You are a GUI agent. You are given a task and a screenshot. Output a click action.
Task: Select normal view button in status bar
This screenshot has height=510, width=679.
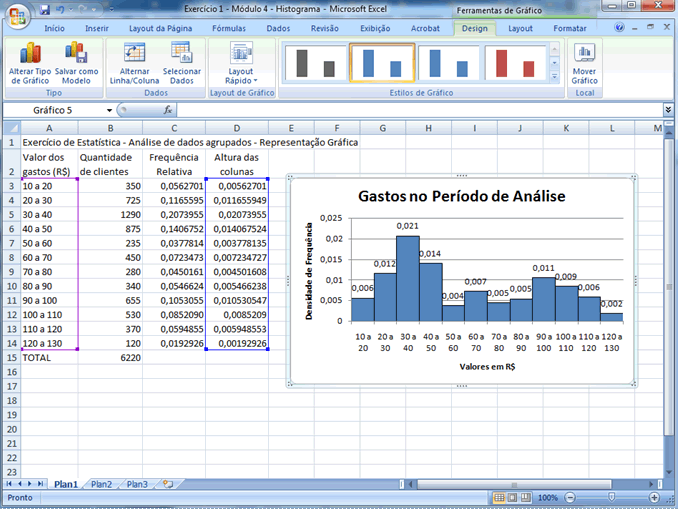(x=498, y=497)
